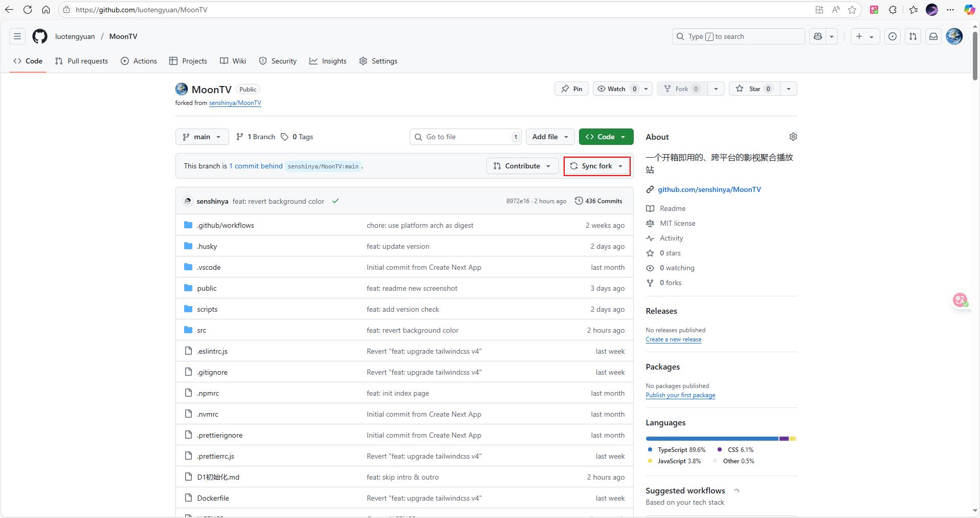Image resolution: width=980 pixels, height=518 pixels.
Task: Switch to the Projects tab
Action: click(x=188, y=61)
